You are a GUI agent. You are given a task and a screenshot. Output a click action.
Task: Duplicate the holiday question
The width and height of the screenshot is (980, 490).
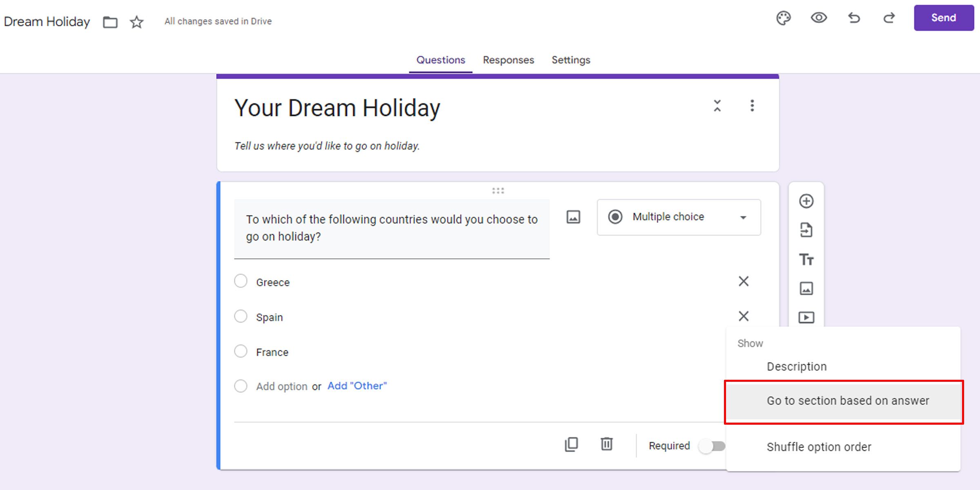571,444
